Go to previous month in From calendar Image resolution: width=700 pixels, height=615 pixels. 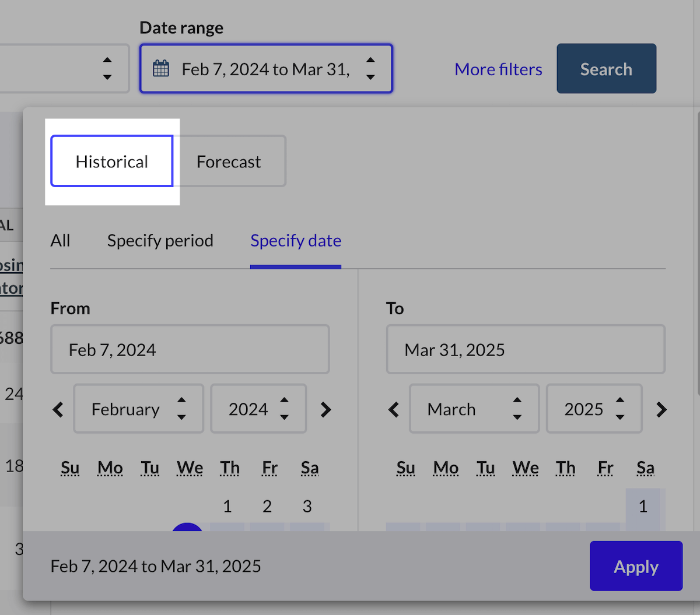click(x=58, y=409)
